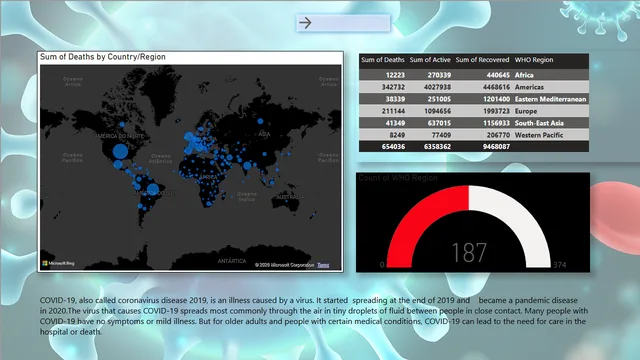
Task: Click Americas active value 4027938
Action: click(437, 87)
